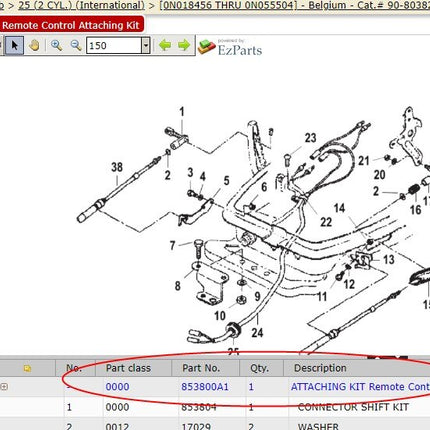The image size is (430, 430).
Task: Click the Qty. column header
Action: [x=259, y=368]
